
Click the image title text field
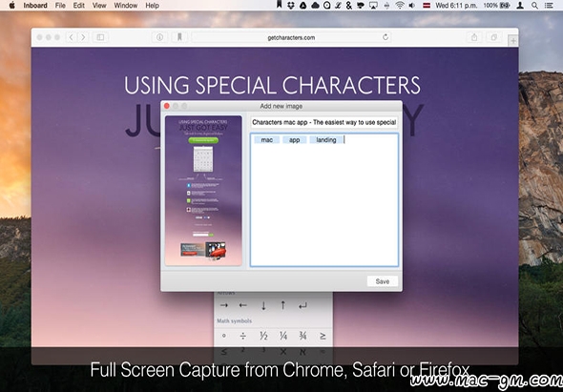[x=323, y=122]
